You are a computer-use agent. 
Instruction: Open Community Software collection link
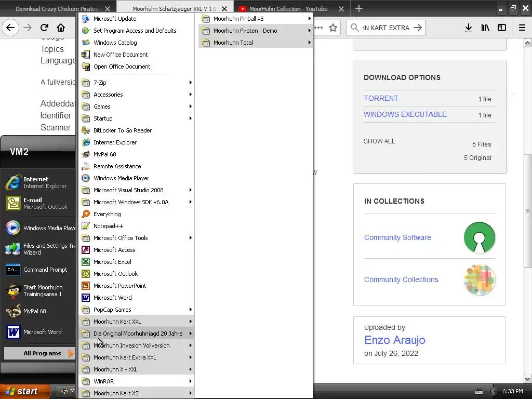[397, 237]
